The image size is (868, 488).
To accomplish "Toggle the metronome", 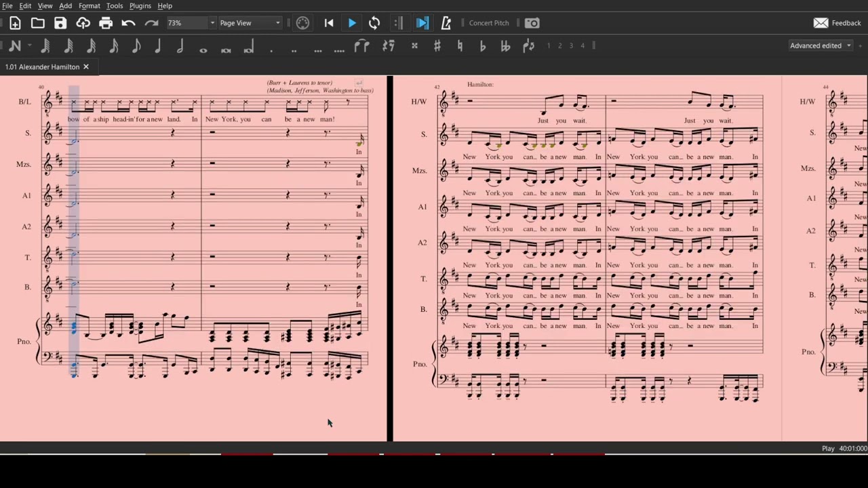I will (446, 23).
